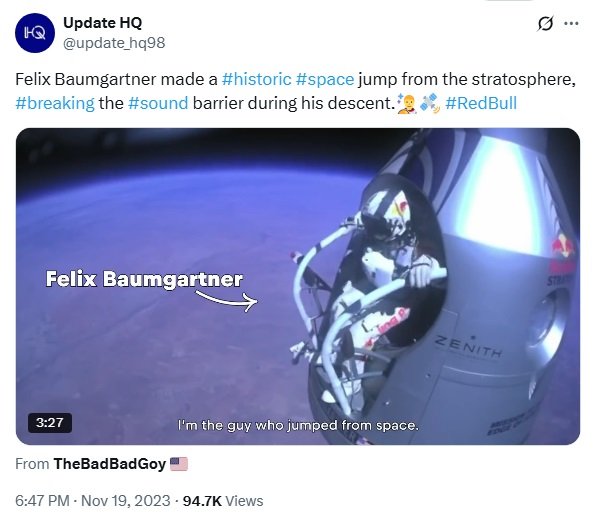Play the Felix Baumgartner video

298,286
